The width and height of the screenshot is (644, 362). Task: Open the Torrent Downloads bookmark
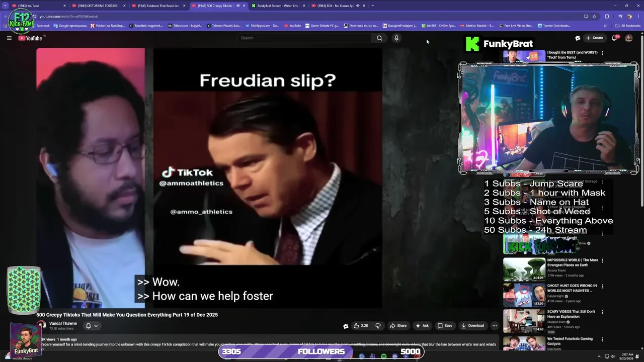pos(554,26)
